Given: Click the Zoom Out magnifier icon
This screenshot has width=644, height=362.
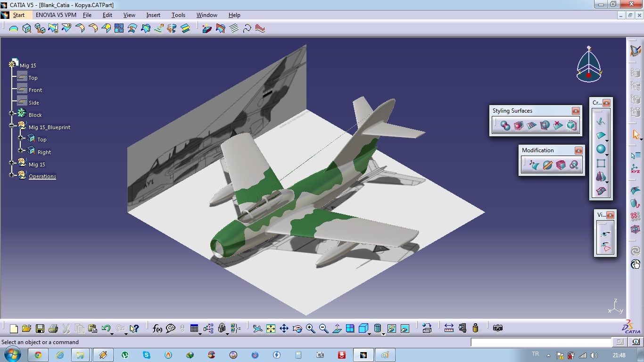Looking at the screenshot, I should (x=323, y=329).
